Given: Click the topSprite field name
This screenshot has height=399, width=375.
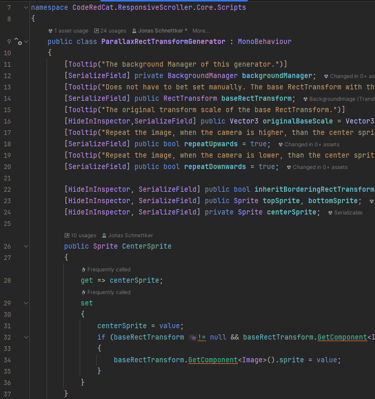Looking at the screenshot, I should point(281,201).
